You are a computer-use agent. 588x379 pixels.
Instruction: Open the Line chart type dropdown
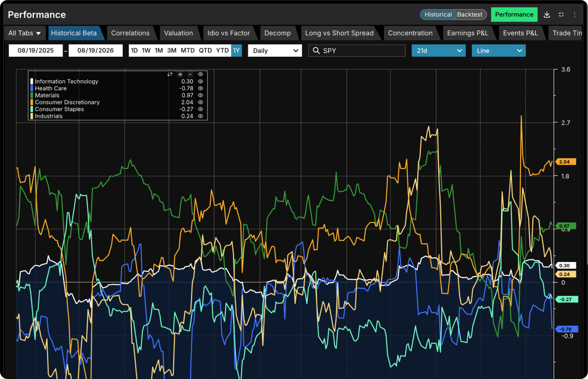pyautogui.click(x=499, y=51)
